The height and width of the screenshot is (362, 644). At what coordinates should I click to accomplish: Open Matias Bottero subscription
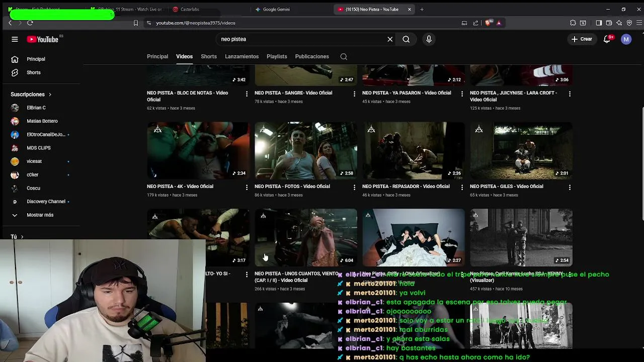click(40, 121)
